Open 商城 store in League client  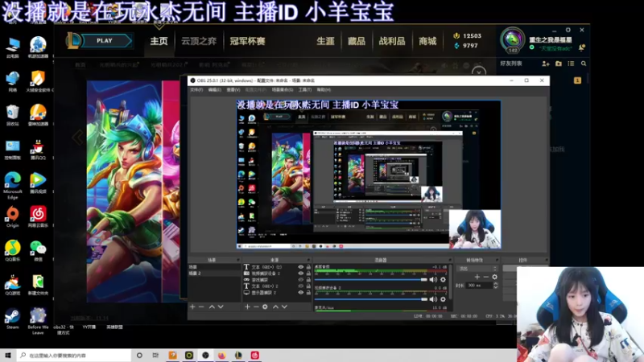pos(427,41)
